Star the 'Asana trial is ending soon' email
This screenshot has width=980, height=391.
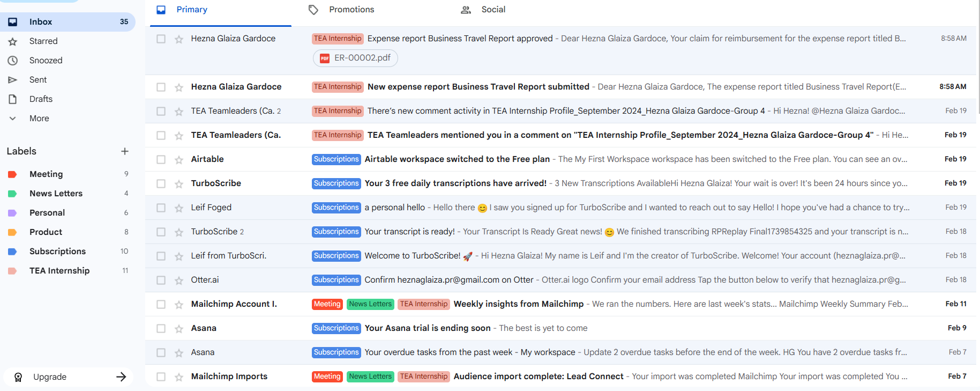click(179, 329)
